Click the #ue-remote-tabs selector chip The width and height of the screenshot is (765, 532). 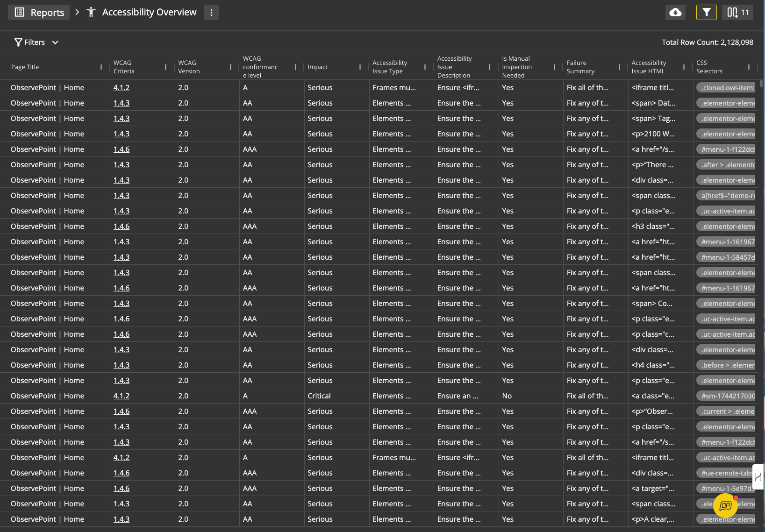726,473
